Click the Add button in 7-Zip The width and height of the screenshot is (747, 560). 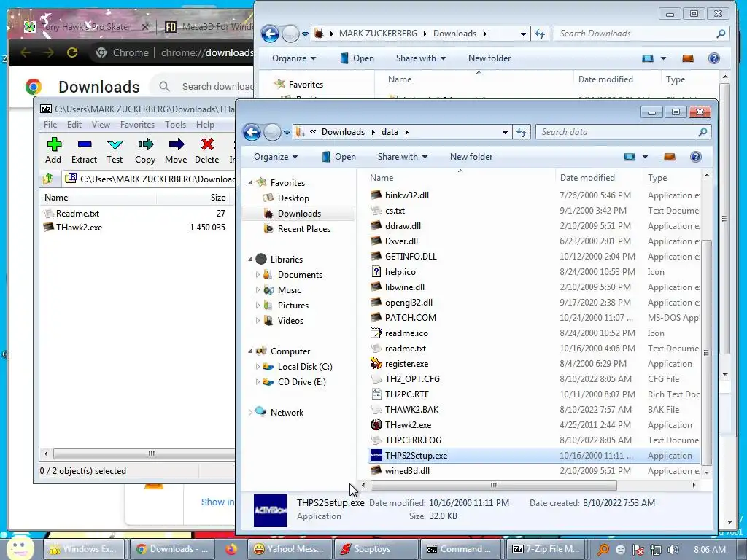click(x=53, y=150)
